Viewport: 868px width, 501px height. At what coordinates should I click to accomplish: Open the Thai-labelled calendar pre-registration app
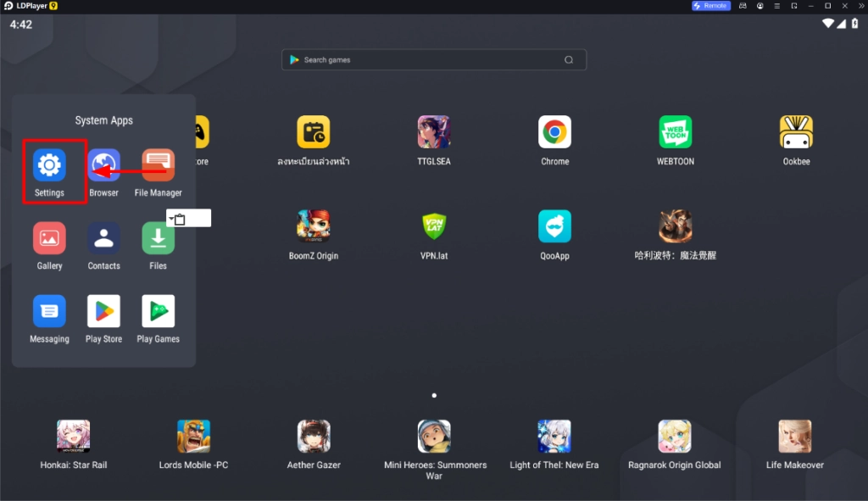[314, 131]
